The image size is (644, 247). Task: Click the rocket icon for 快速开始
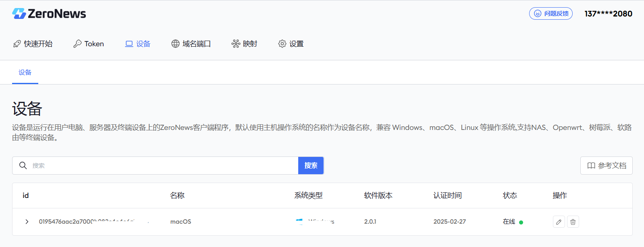(x=17, y=44)
